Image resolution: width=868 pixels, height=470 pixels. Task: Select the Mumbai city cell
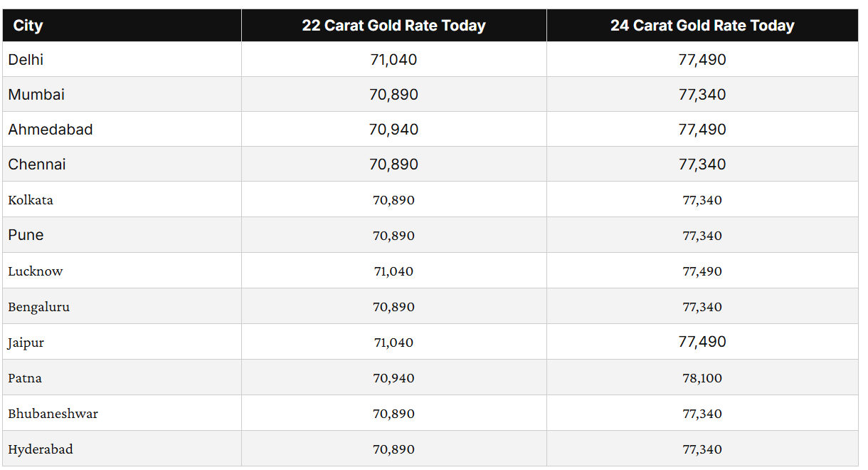(x=37, y=95)
